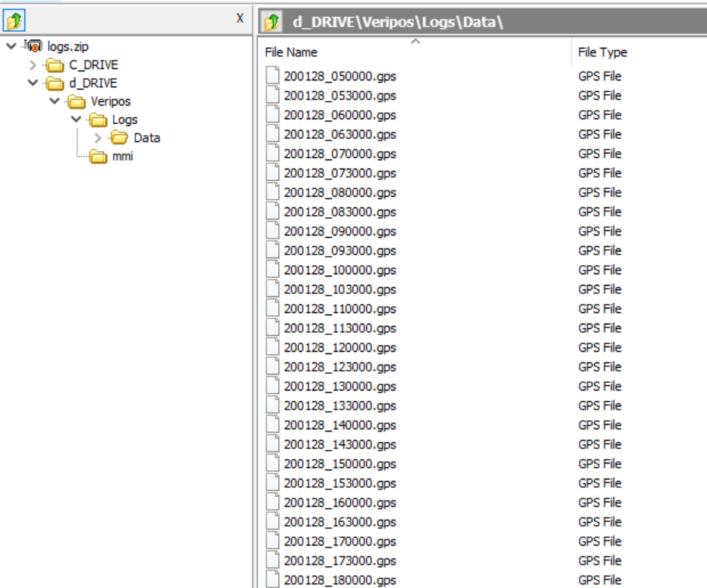Expand the Data folder node

pos(98,138)
